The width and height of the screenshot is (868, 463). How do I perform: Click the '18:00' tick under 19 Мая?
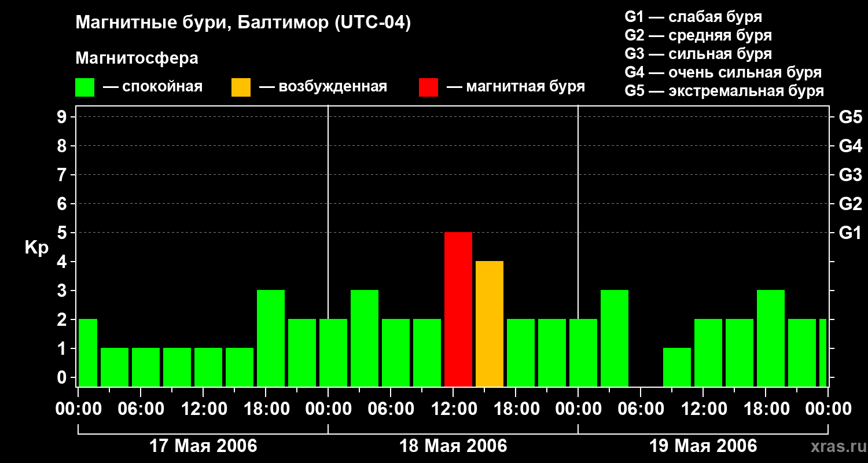pyautogui.click(x=766, y=409)
